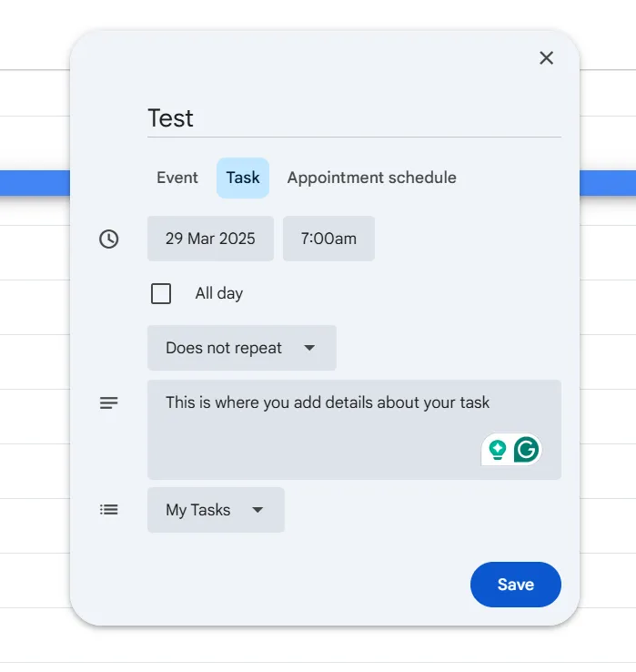Select the Task tab
The height and width of the screenshot is (672, 636).
coord(243,178)
